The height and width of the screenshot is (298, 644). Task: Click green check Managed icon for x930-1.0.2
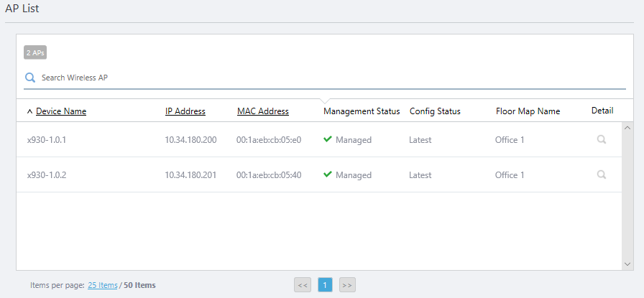coord(328,174)
